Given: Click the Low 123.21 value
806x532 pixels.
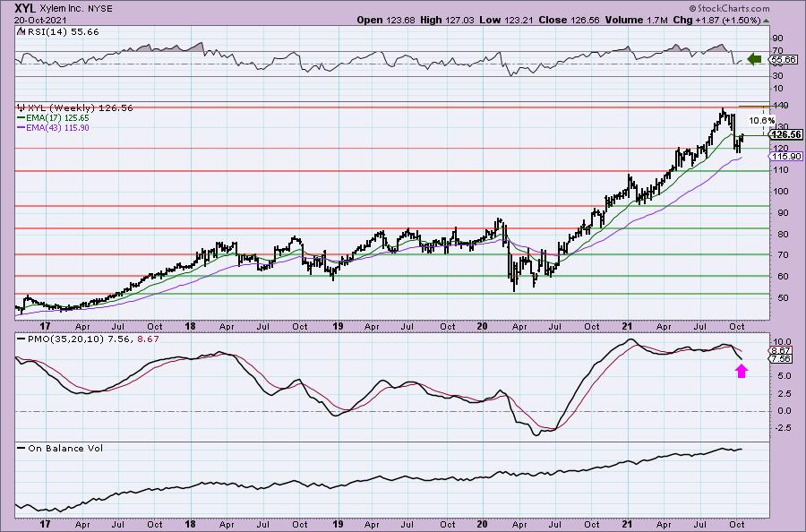Looking at the screenshot, I should click(506, 20).
